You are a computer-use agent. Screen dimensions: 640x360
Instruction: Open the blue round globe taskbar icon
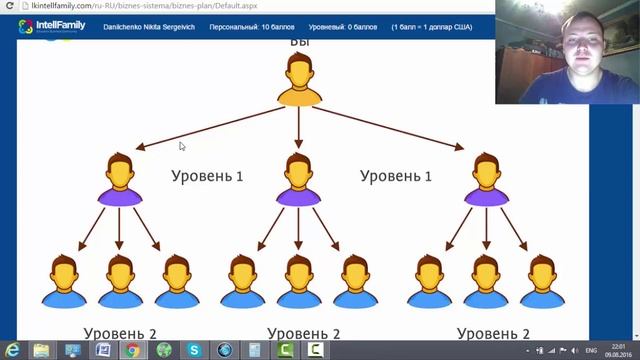[x=224, y=350]
